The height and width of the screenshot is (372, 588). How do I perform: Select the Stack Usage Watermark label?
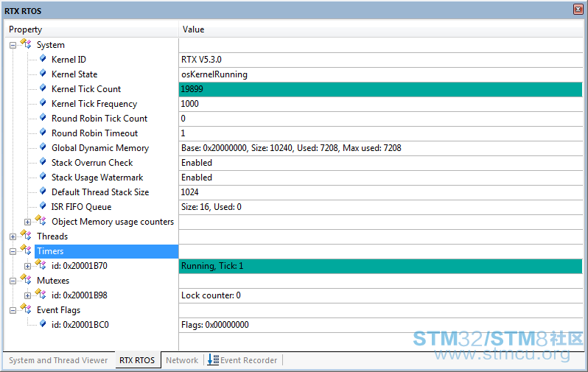(97, 178)
